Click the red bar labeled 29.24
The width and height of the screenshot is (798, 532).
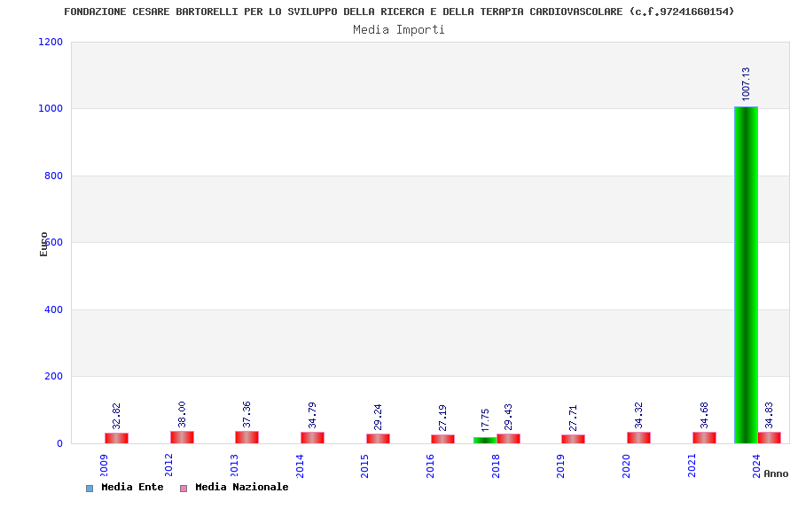coord(378,438)
